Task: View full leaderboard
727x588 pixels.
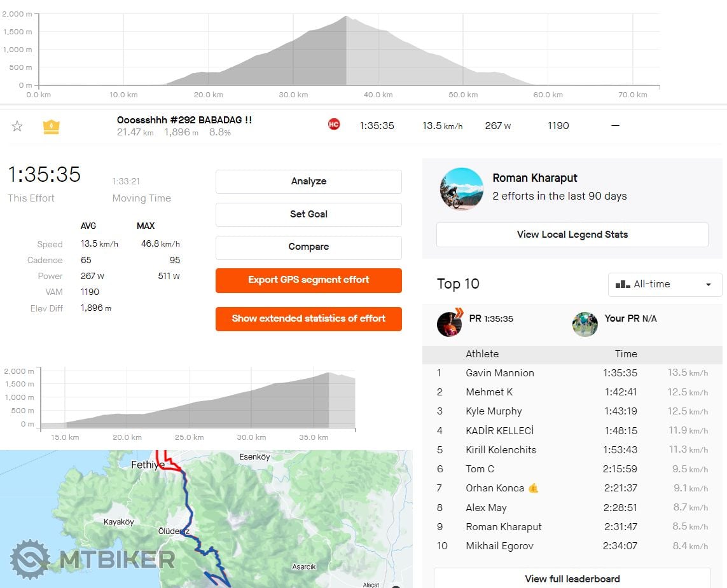Action: coord(572,578)
